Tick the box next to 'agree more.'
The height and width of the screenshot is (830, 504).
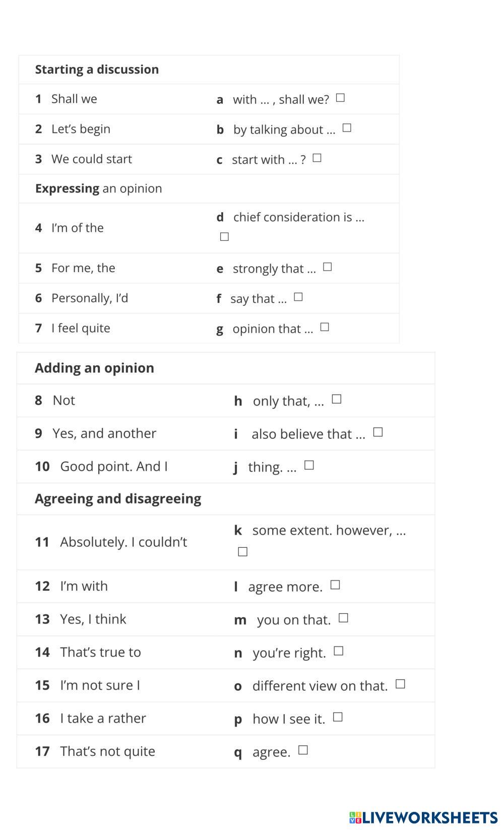[x=335, y=585]
